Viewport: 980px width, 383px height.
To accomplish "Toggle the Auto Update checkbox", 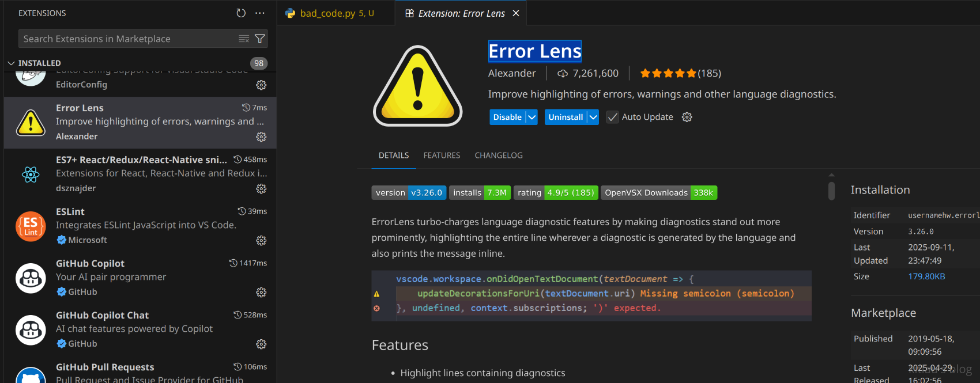I will pyautogui.click(x=612, y=117).
